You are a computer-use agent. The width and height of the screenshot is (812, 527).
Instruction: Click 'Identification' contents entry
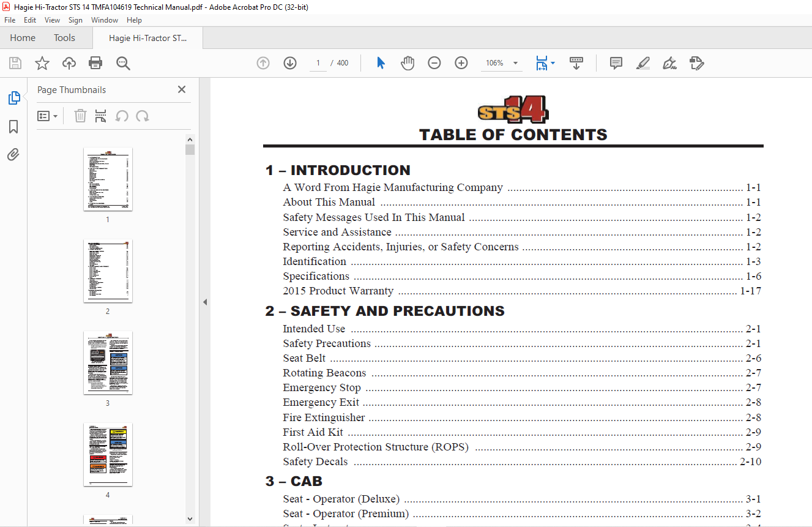[315, 261]
